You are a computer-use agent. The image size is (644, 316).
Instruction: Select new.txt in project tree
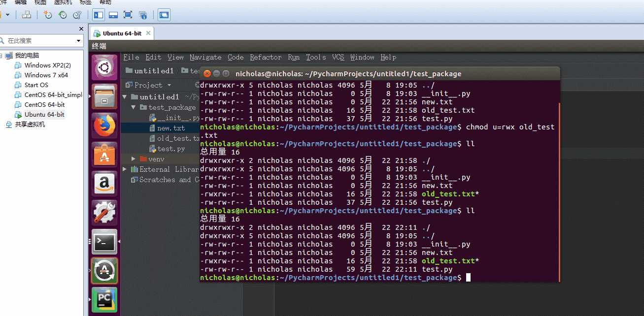click(x=168, y=128)
